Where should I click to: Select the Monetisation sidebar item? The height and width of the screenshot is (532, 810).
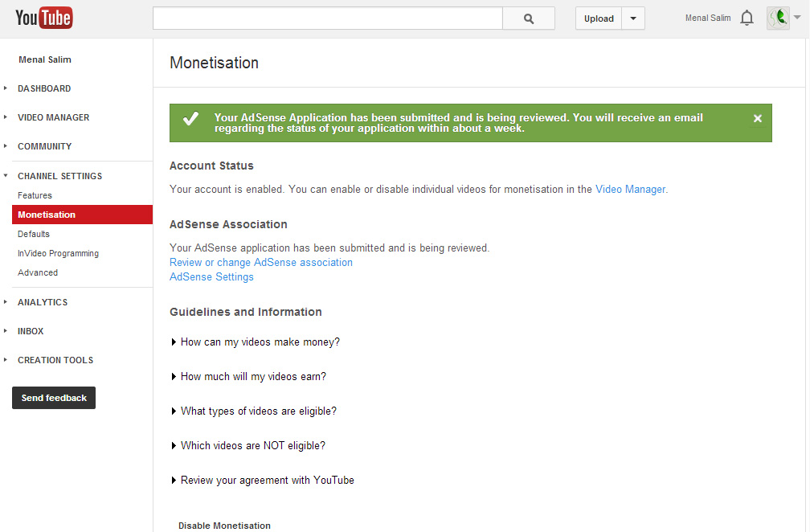click(82, 215)
